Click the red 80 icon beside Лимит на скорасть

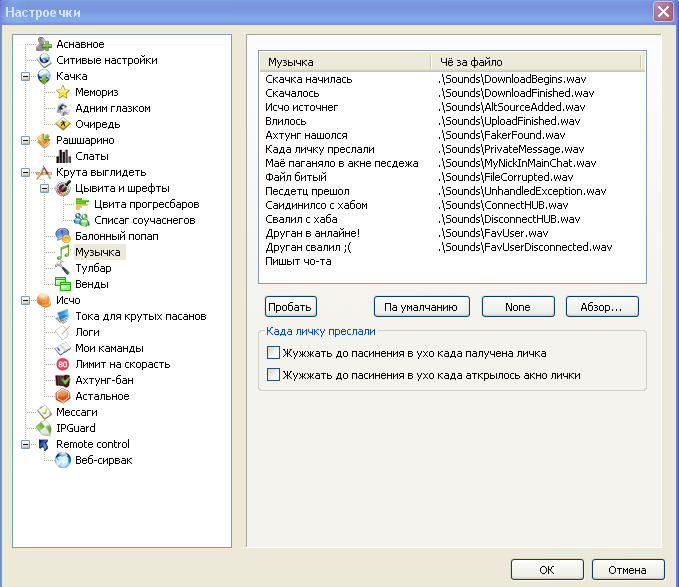[63, 364]
